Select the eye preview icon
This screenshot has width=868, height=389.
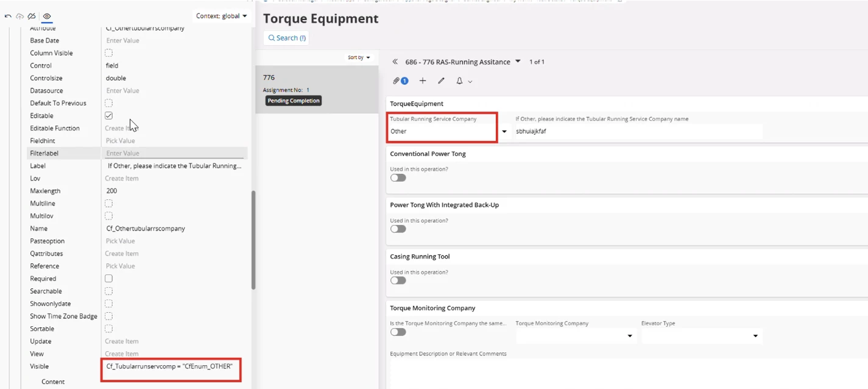(x=46, y=16)
